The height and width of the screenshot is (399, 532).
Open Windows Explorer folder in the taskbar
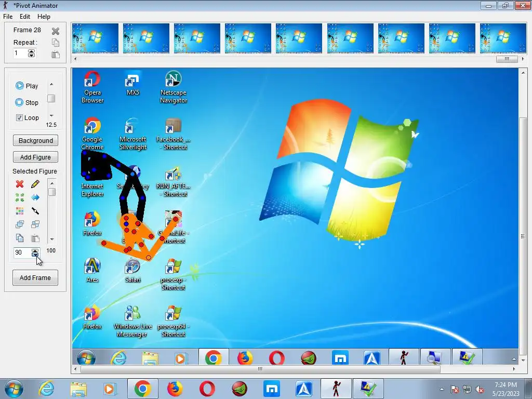(78, 389)
